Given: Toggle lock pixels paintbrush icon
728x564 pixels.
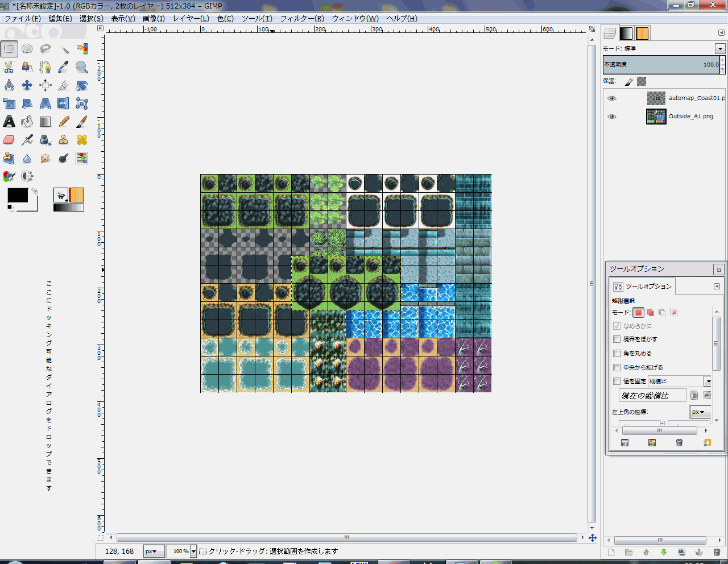Looking at the screenshot, I should (628, 82).
